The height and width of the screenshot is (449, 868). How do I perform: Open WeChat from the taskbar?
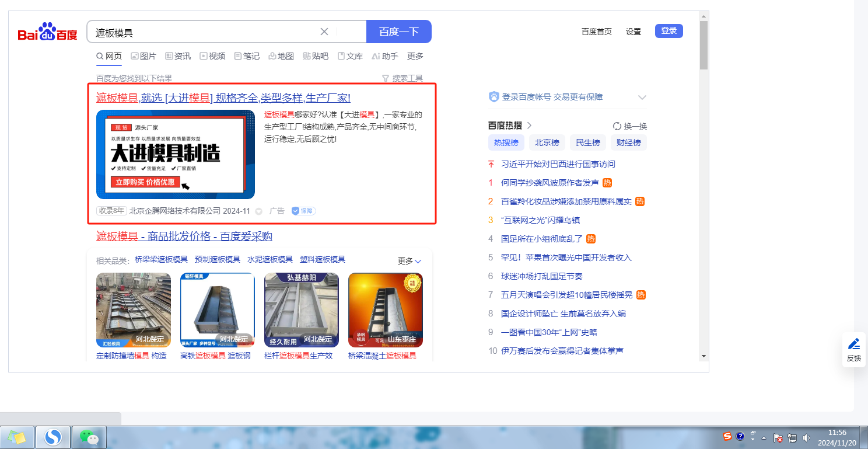click(89, 437)
